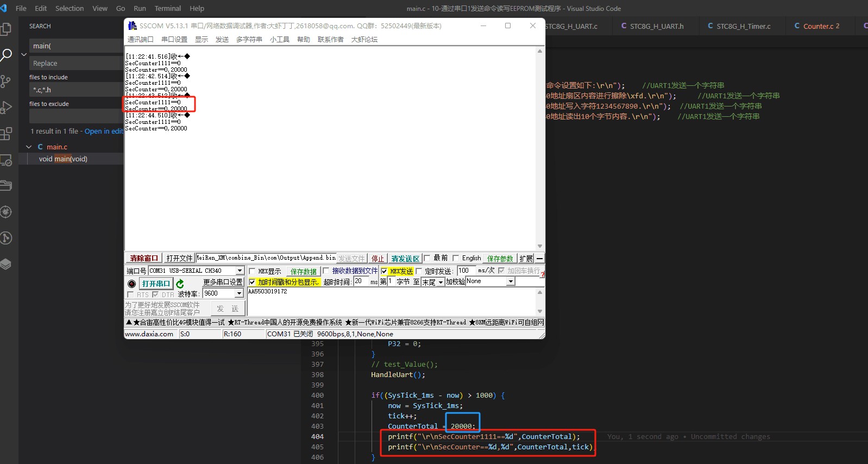Image resolution: width=868 pixels, height=464 pixels.
Task: Enable the HEX显示 checkbox
Action: tap(252, 271)
